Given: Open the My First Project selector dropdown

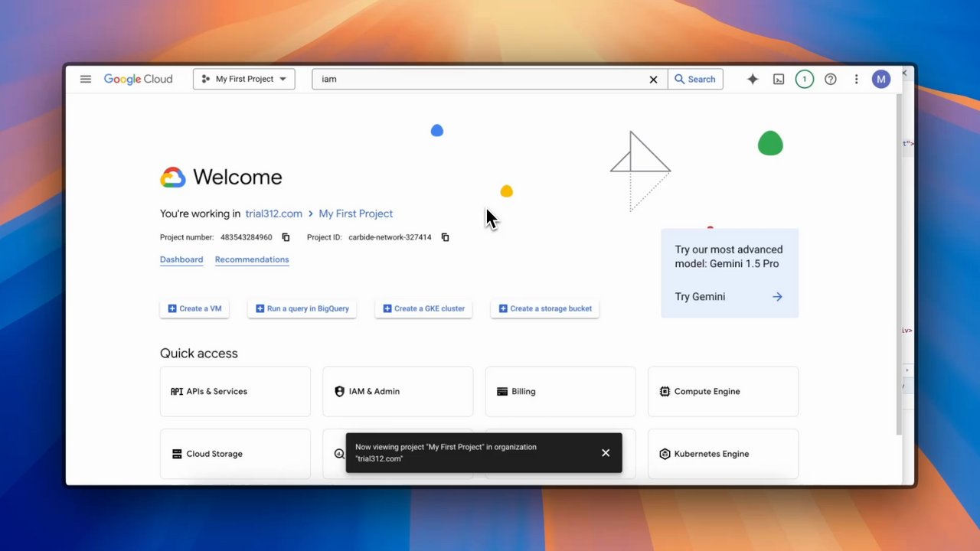Looking at the screenshot, I should click(244, 79).
